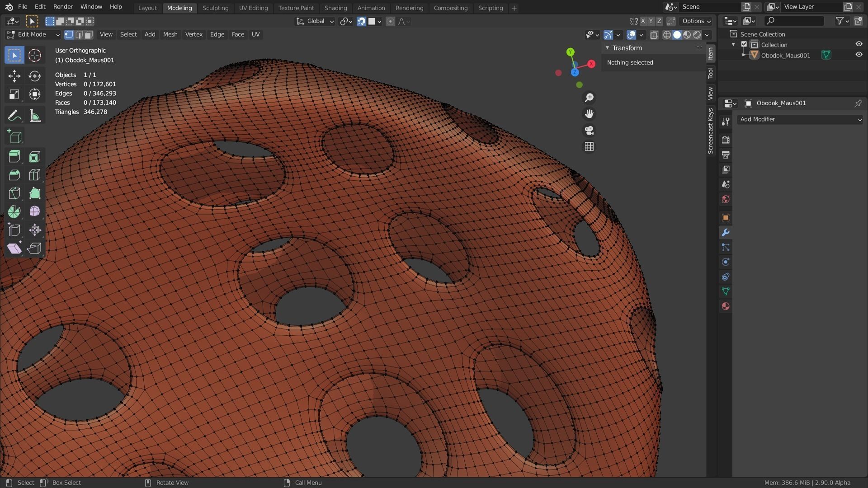Activate the 3D Cursor tool
This screenshot has width=868, height=488.
click(35, 55)
